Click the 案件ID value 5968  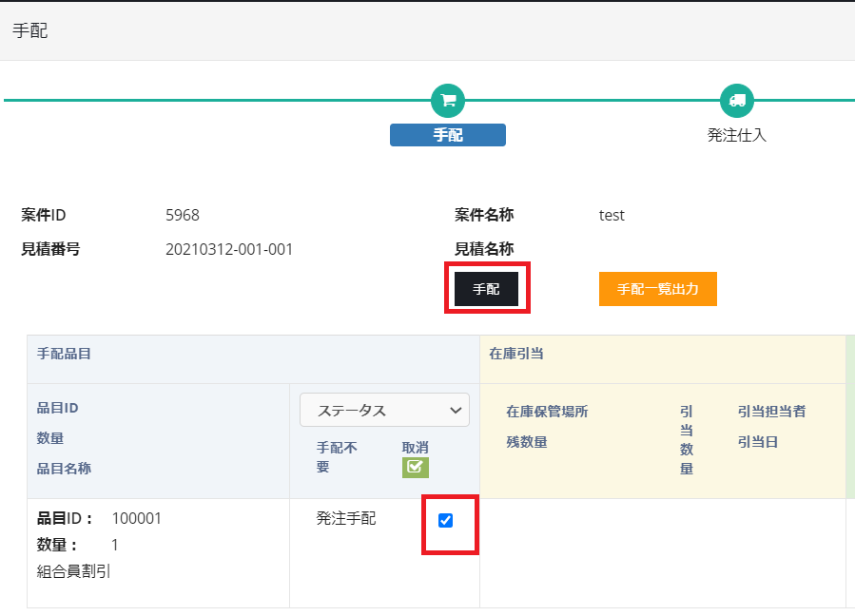click(183, 215)
